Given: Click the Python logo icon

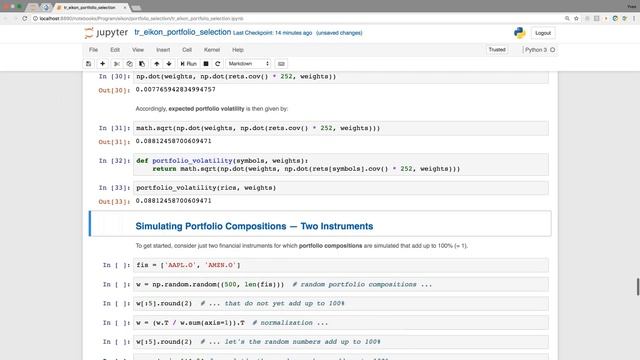Looking at the screenshot, I should coord(520,33).
